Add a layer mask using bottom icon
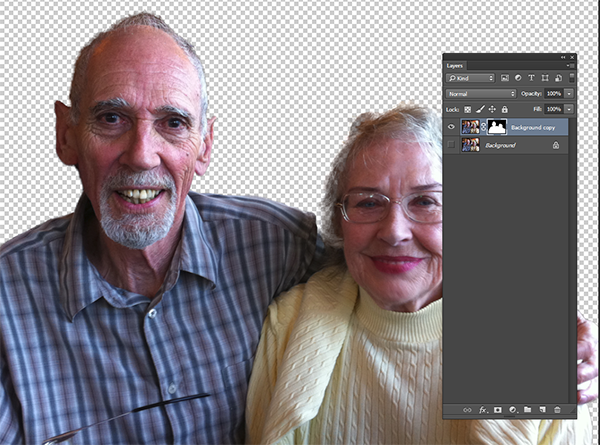Screen dimensions: 600x445 [497, 410]
